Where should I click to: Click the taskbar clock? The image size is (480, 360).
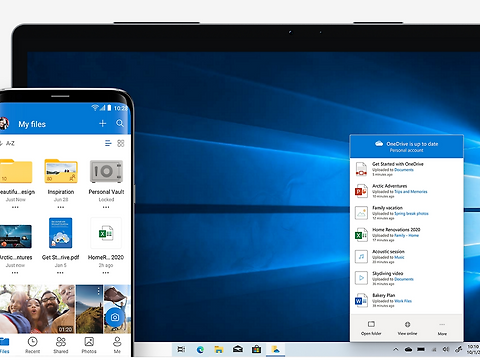tap(474, 349)
